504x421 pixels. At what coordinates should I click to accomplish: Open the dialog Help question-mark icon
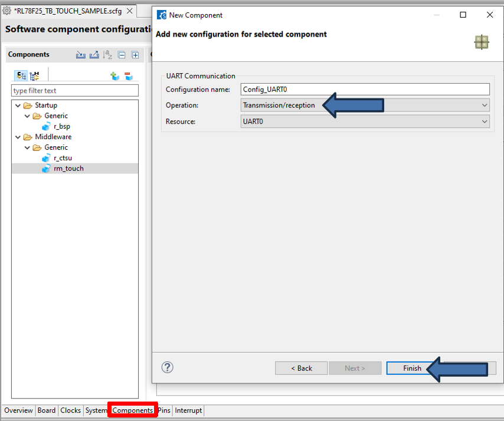(168, 367)
